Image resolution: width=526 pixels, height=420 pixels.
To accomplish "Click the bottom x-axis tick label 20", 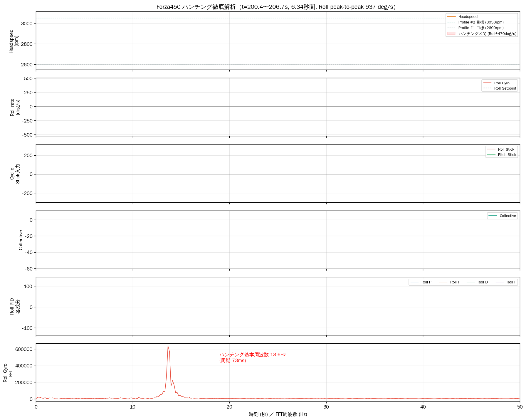I will (229, 407).
